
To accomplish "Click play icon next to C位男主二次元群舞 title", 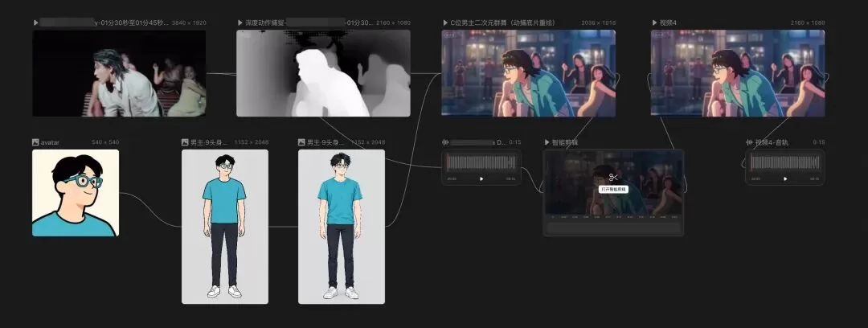I will tap(445, 23).
